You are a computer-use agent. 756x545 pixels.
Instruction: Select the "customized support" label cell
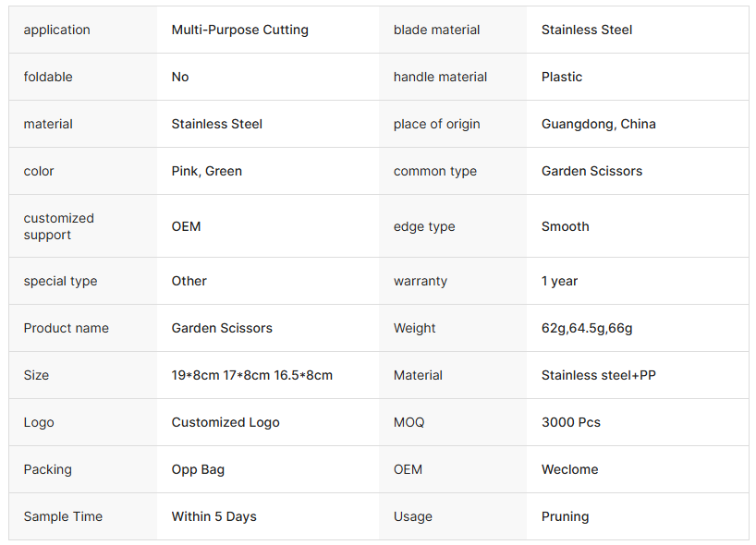(58, 226)
